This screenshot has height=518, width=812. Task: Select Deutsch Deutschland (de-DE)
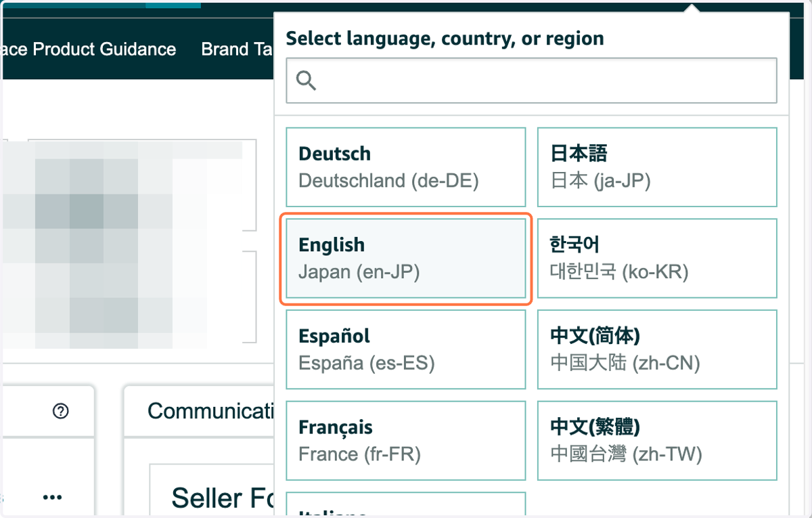point(406,167)
